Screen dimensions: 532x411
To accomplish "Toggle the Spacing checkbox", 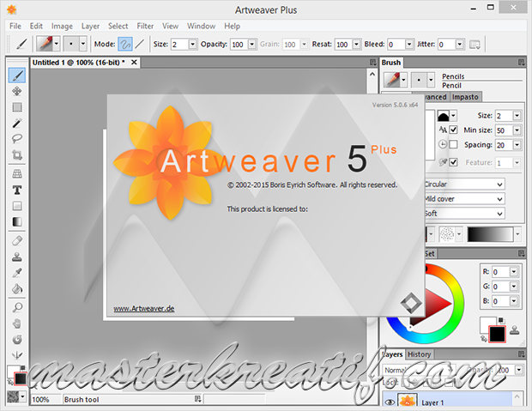I will 453,145.
